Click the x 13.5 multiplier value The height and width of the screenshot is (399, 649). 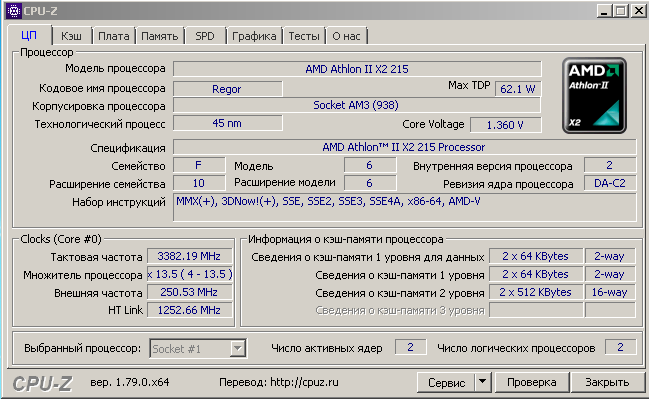tap(190, 274)
